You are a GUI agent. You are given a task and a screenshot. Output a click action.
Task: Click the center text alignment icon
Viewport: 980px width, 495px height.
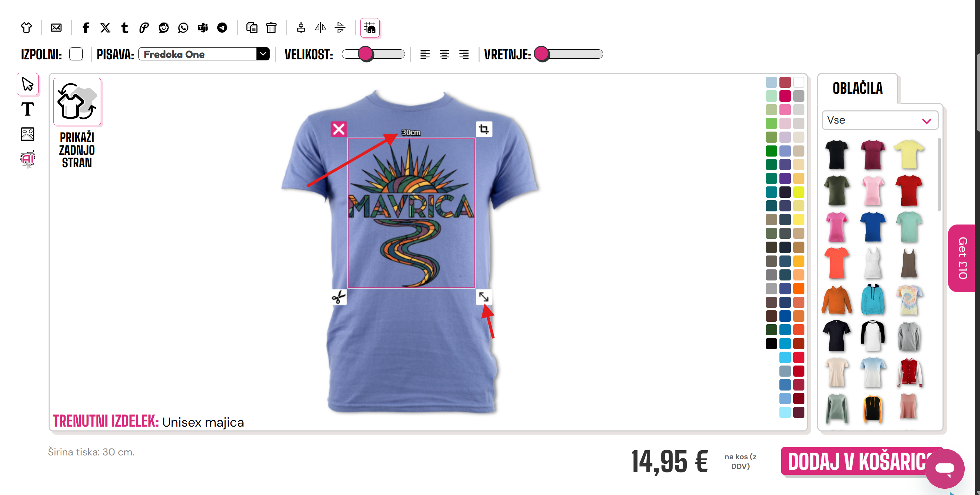point(444,54)
